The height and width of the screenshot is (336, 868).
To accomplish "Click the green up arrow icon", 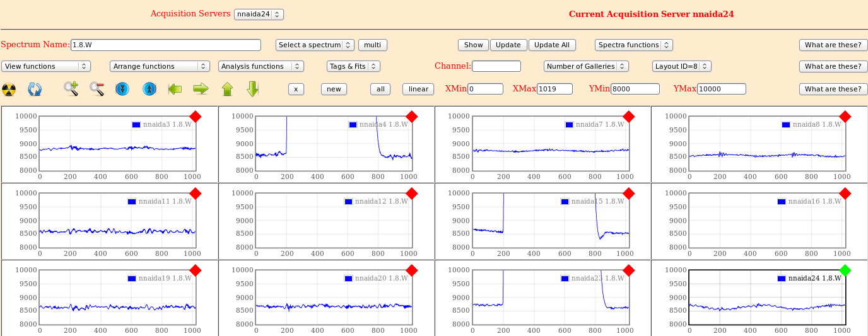I will pos(228,89).
